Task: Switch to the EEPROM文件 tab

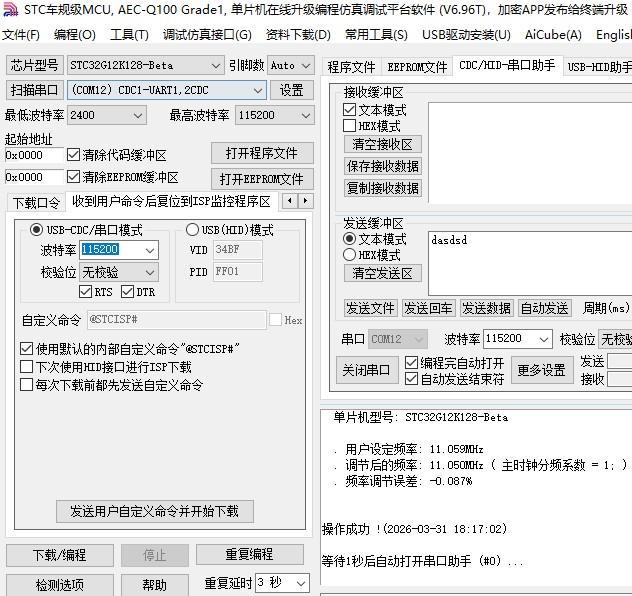Action: point(417,66)
